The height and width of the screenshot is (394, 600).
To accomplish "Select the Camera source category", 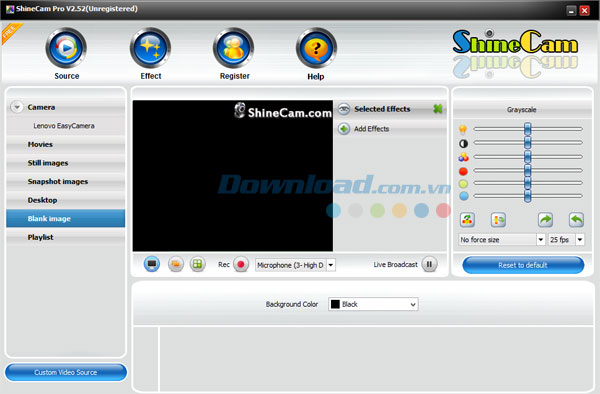I will pyautogui.click(x=66, y=107).
